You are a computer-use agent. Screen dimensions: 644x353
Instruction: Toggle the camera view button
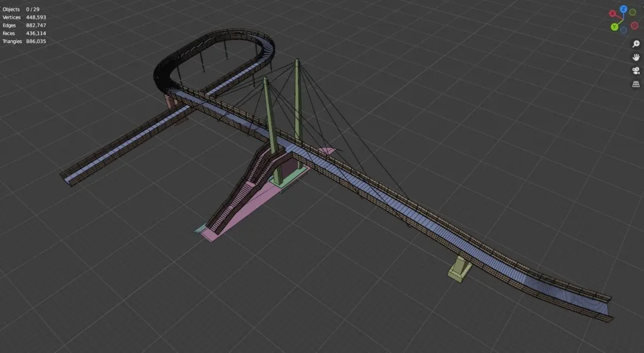click(x=636, y=70)
